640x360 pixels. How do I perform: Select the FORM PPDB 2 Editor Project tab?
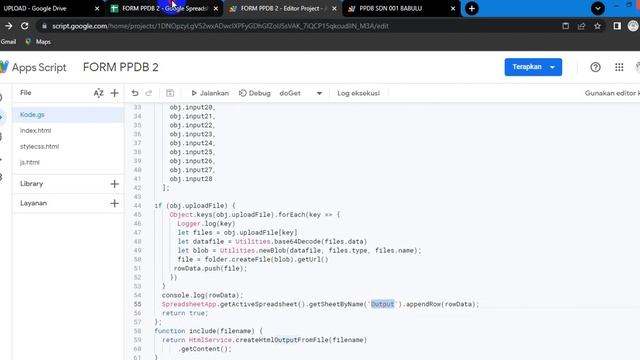tap(282, 8)
